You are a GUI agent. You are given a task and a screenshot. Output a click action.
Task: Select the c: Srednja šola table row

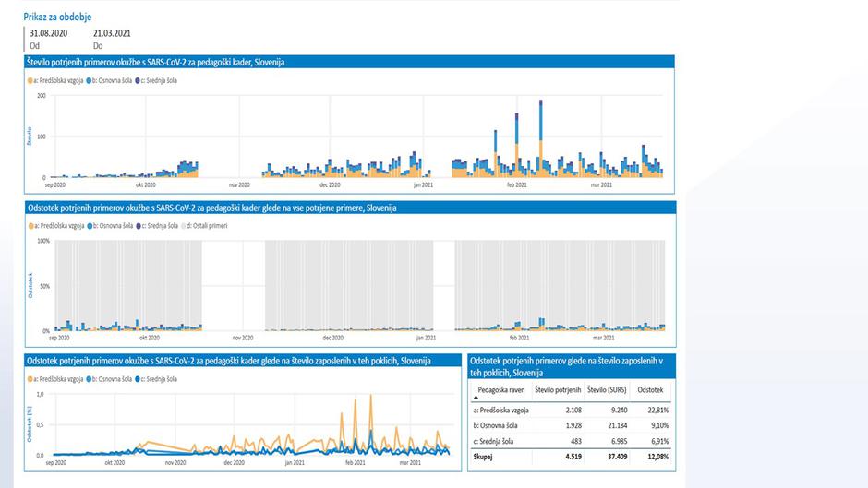pos(498,440)
